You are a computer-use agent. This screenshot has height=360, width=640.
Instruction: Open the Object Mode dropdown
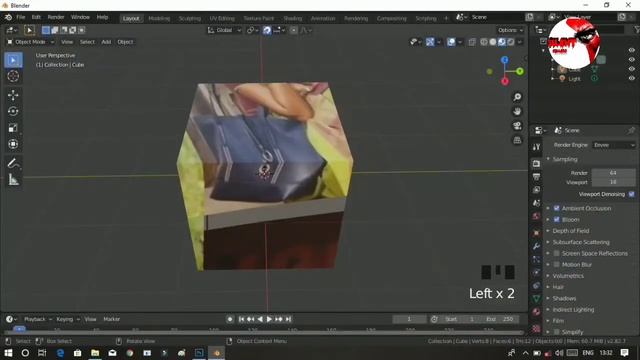(30, 42)
